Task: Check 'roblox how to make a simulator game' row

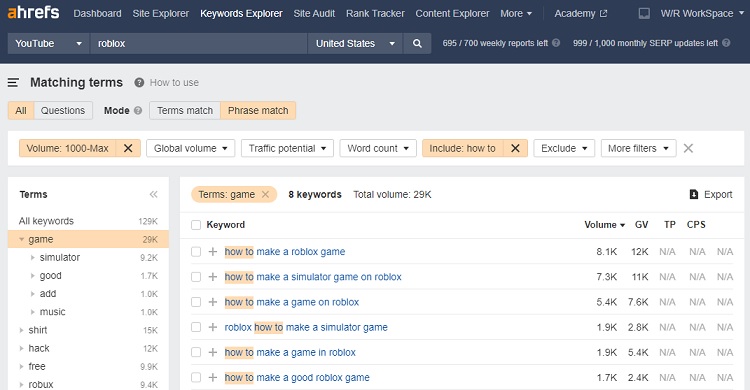Action: pyautogui.click(x=196, y=327)
